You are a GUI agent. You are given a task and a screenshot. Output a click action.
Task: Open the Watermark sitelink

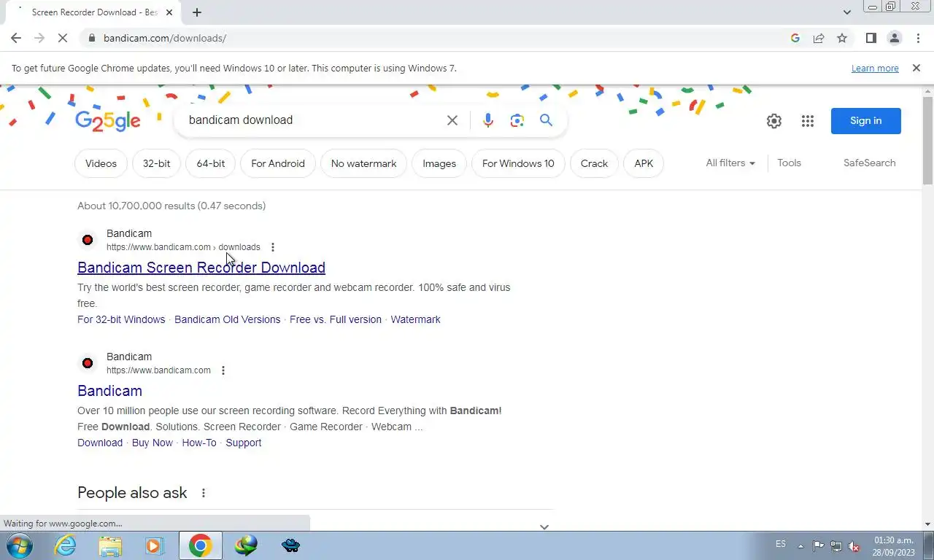415,319
